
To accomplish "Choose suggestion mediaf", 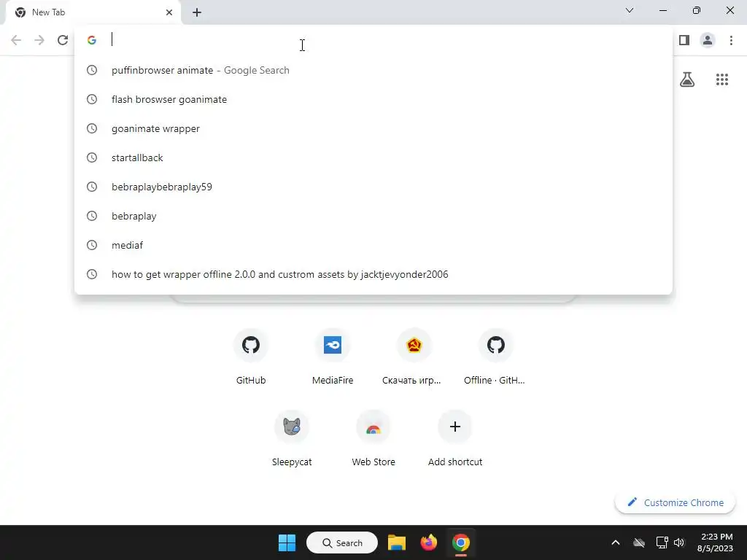I will 373,245.
